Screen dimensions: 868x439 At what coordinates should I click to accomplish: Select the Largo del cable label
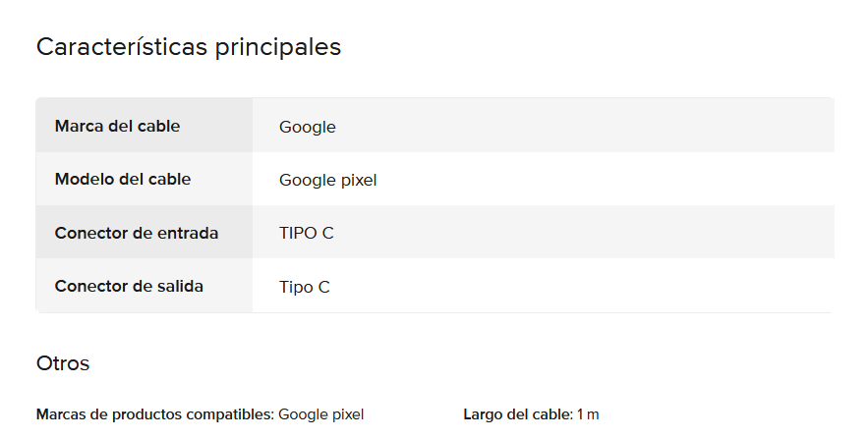pos(518,414)
